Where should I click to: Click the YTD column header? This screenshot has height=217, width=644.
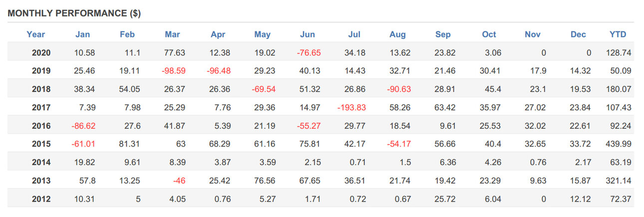(x=618, y=34)
